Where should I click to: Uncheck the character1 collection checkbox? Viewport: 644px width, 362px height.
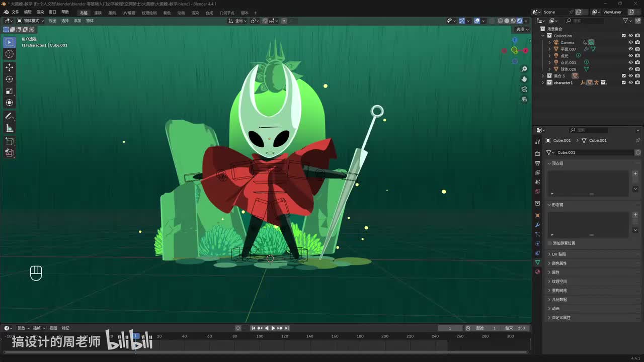(624, 82)
